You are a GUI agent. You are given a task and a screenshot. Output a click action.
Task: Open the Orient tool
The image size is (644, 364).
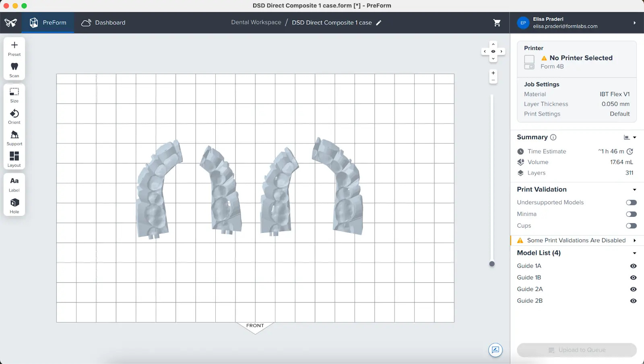[14, 116]
